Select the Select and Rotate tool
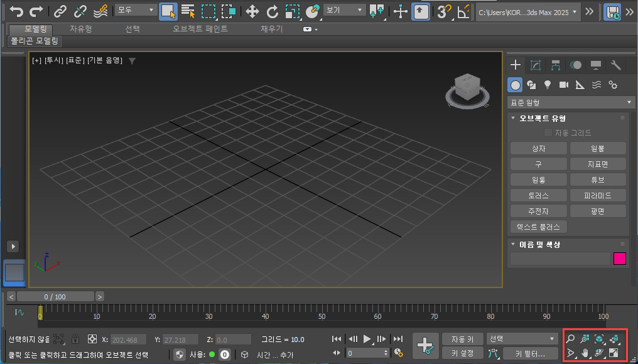The image size is (638, 364). [272, 11]
